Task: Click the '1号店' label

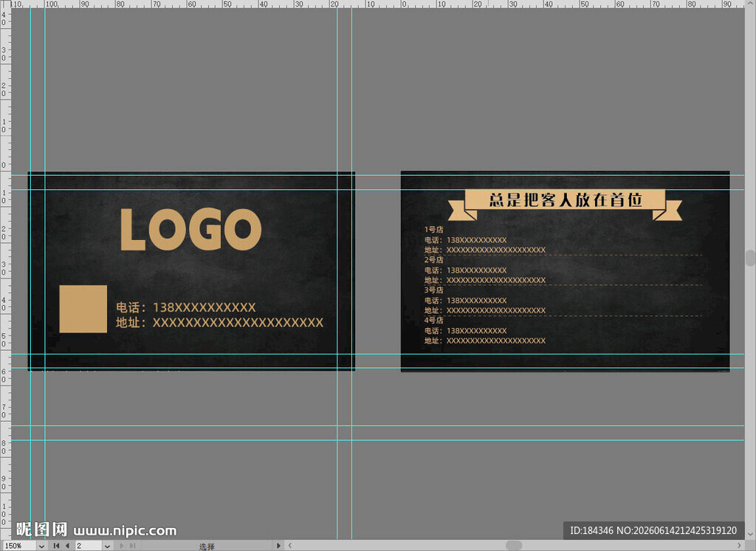Action: point(433,230)
